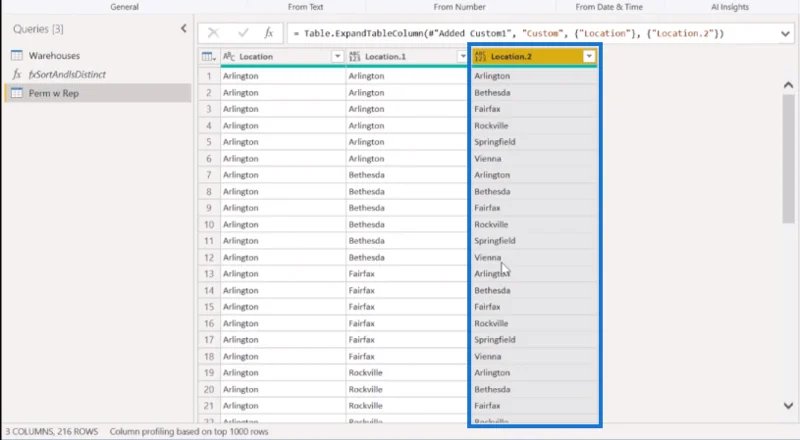The width and height of the screenshot is (800, 440).
Task: Open the Location column filter dropdown
Action: click(337, 57)
